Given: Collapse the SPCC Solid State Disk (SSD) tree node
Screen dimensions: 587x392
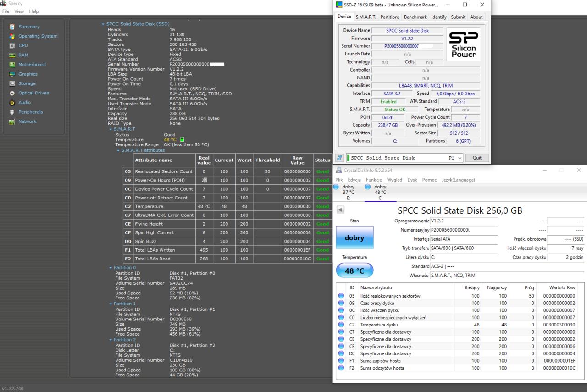Looking at the screenshot, I should click(103, 24).
